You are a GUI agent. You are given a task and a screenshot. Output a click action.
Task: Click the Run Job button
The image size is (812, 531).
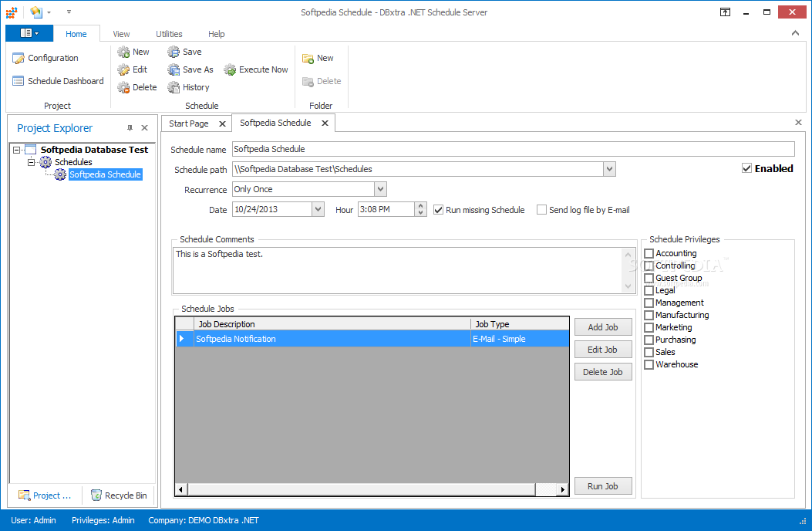pyautogui.click(x=603, y=486)
